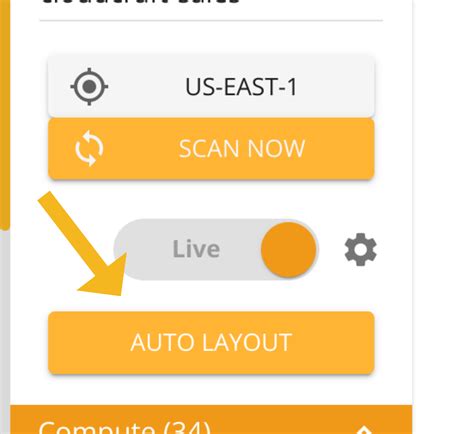
Task: Click the circular sync arrows icon
Action: tap(89, 148)
